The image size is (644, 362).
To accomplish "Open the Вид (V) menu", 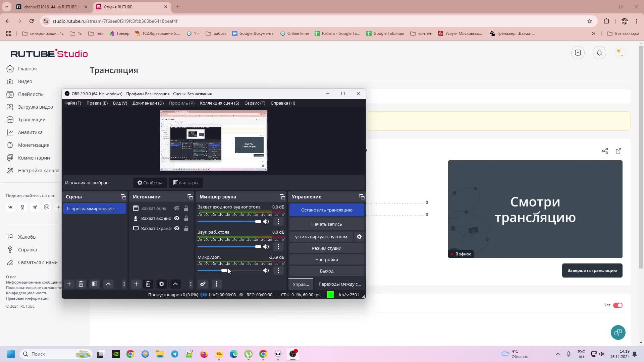I will coord(120,103).
